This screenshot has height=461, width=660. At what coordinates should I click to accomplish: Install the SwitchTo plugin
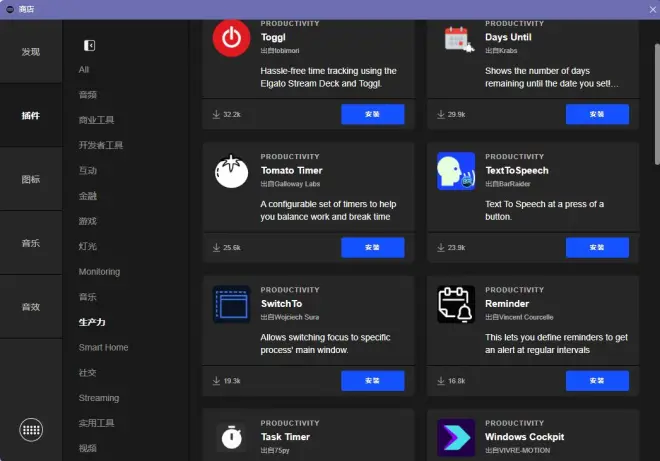pyautogui.click(x=373, y=381)
